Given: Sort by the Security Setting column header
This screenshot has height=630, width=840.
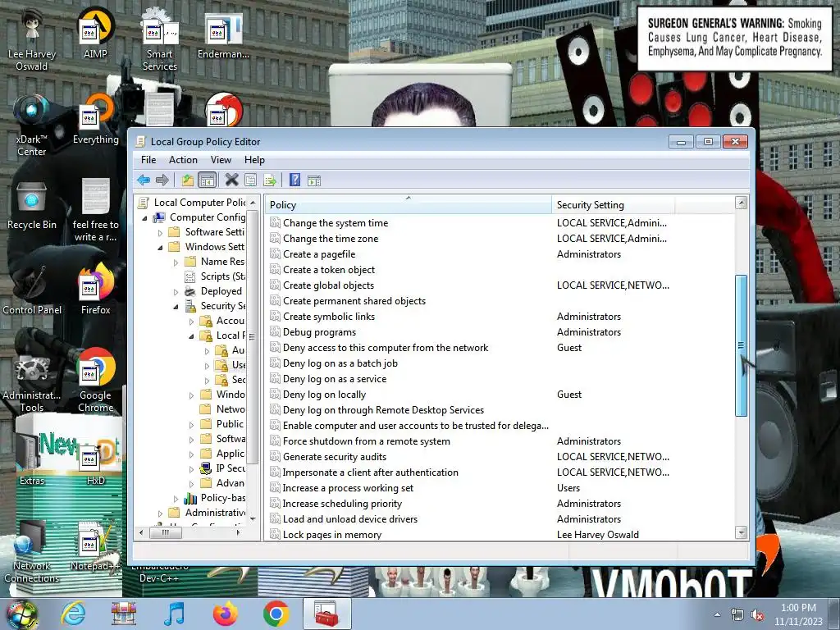Looking at the screenshot, I should (613, 204).
